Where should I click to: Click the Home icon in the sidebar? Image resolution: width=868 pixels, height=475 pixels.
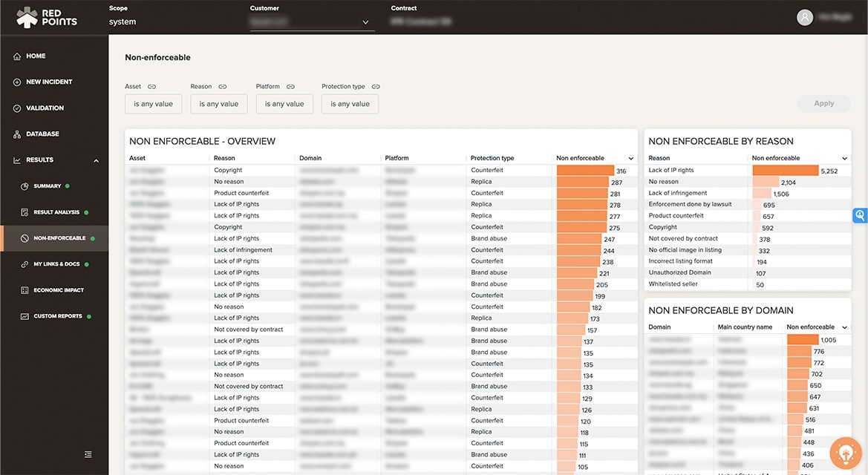(16, 56)
